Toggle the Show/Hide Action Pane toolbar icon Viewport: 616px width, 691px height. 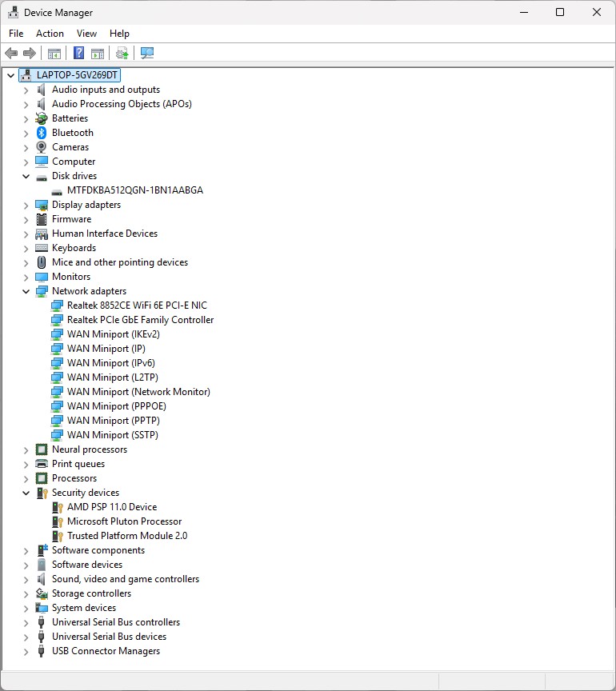tap(98, 54)
